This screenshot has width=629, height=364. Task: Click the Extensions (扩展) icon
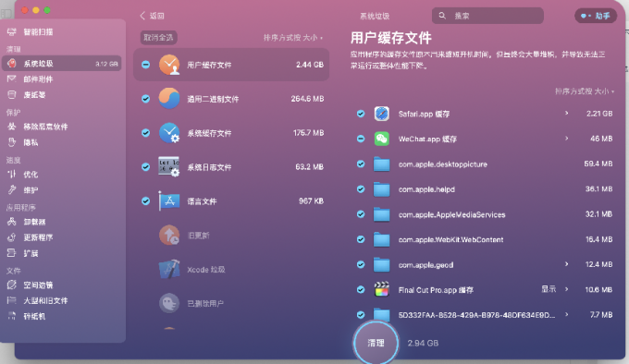click(12, 253)
